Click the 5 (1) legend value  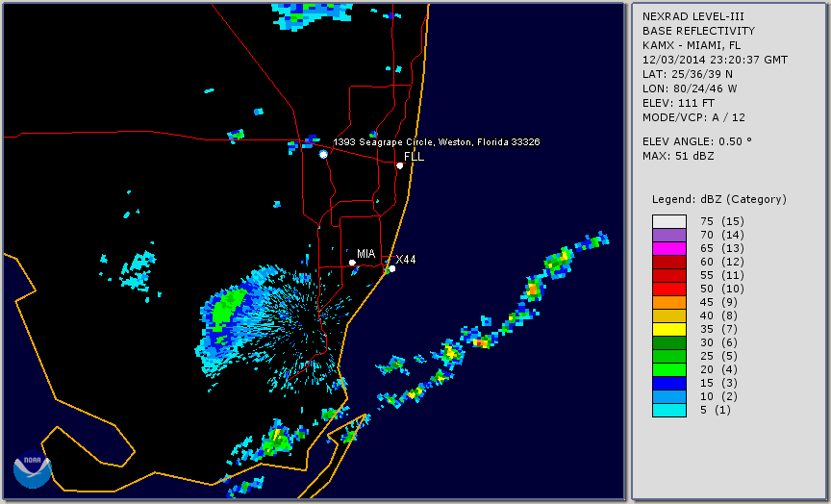point(715,410)
